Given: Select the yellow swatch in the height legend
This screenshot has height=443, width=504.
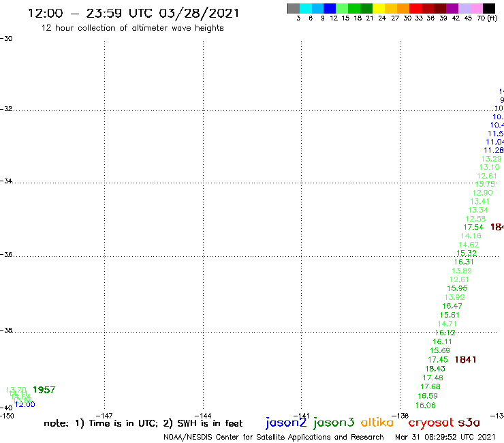Looking at the screenshot, I should [379, 8].
